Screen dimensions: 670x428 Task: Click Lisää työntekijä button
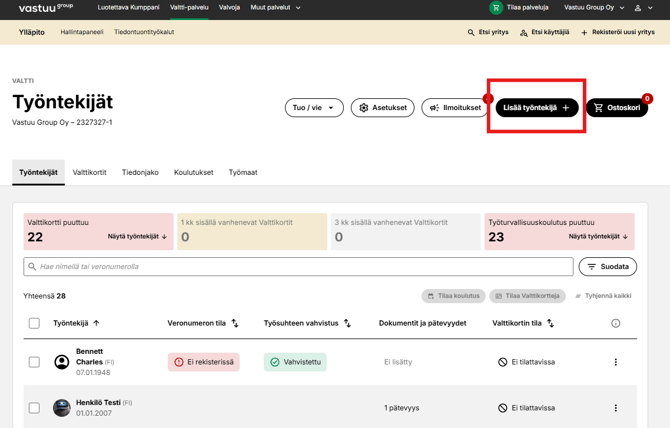537,108
